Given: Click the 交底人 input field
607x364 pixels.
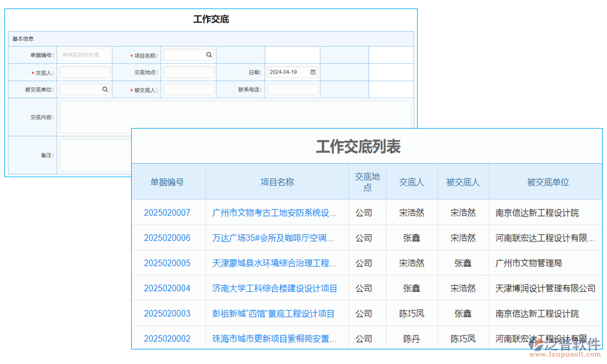Looking at the screenshot, I should (x=84, y=72).
